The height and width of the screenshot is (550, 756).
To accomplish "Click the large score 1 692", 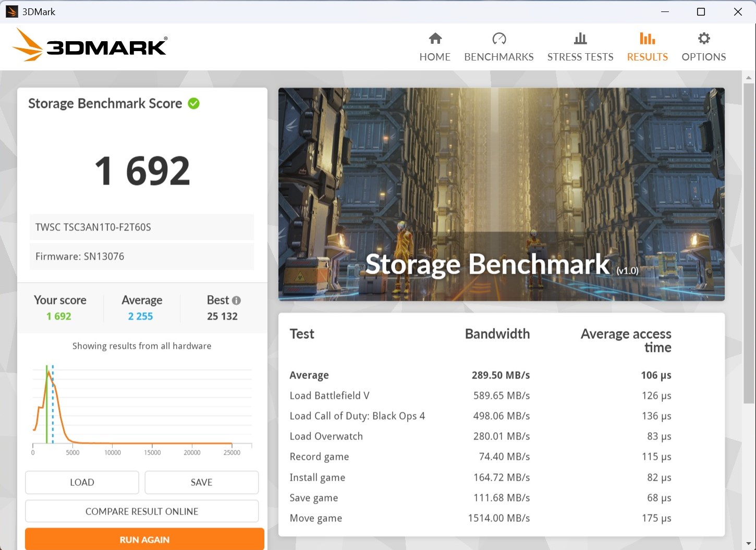I will point(142,171).
